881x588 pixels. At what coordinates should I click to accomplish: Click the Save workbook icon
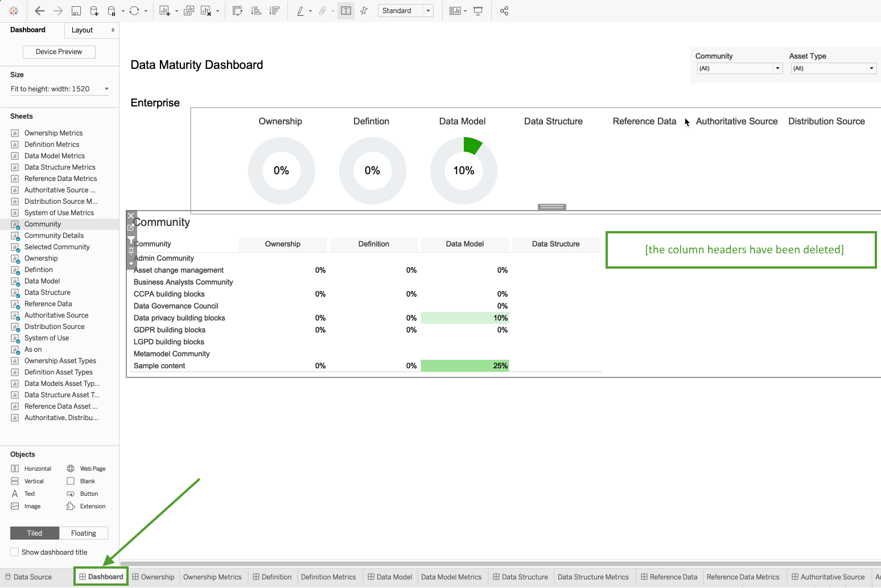76,11
